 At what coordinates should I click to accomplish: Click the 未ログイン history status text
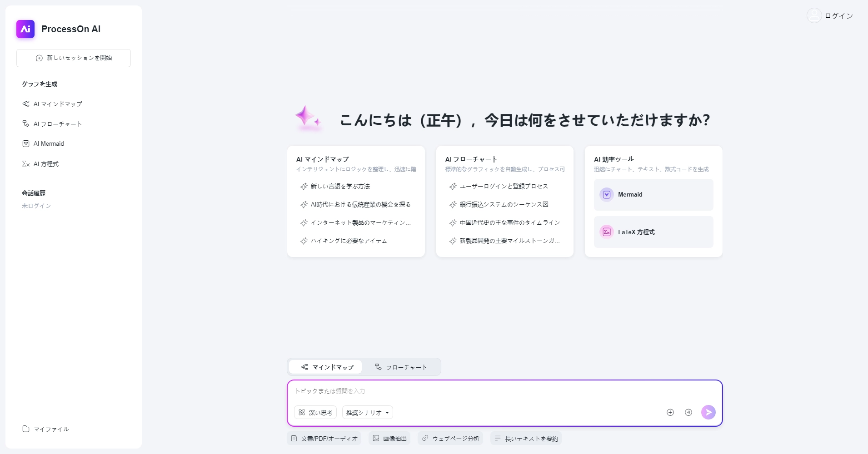36,206
